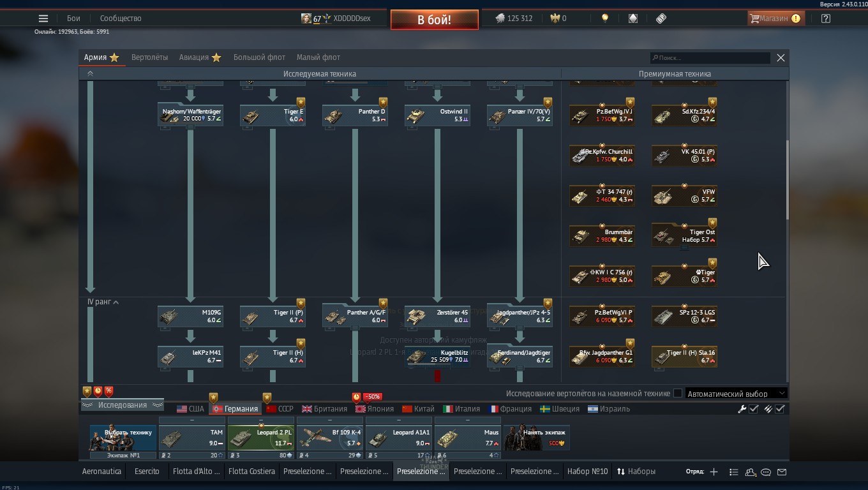Select the Bf 109 K-4 crew slot

330,438
